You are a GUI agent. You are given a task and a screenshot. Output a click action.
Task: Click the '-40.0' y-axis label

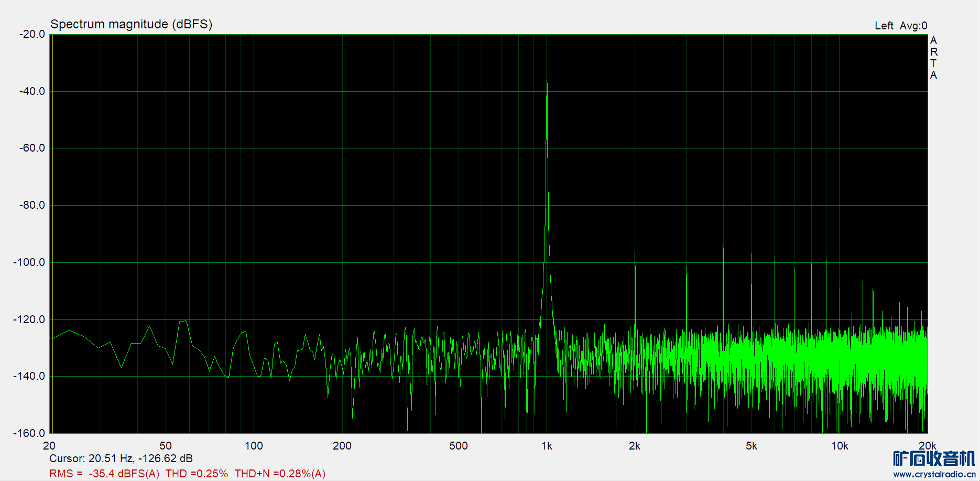[x=32, y=91]
